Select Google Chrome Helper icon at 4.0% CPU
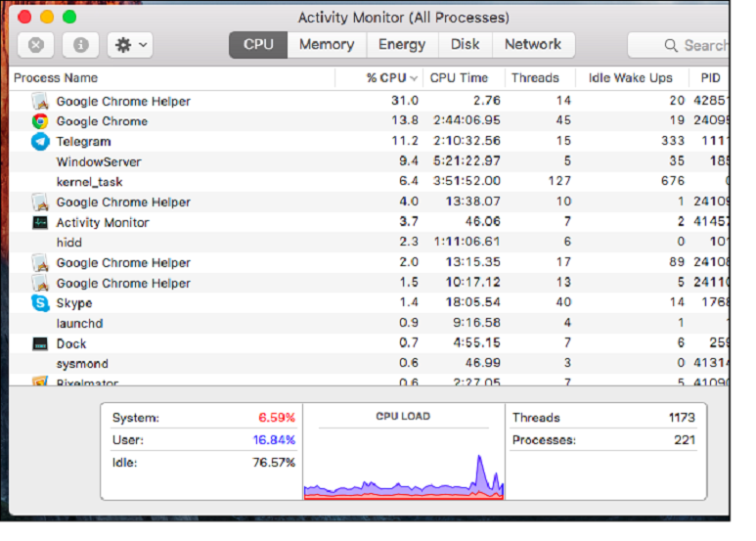This screenshot has height=541, width=756. click(40, 202)
